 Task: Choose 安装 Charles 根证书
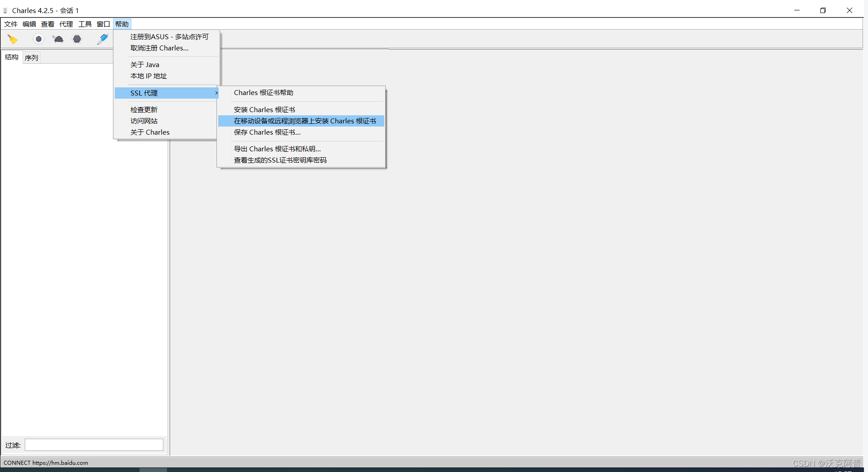[301, 109]
